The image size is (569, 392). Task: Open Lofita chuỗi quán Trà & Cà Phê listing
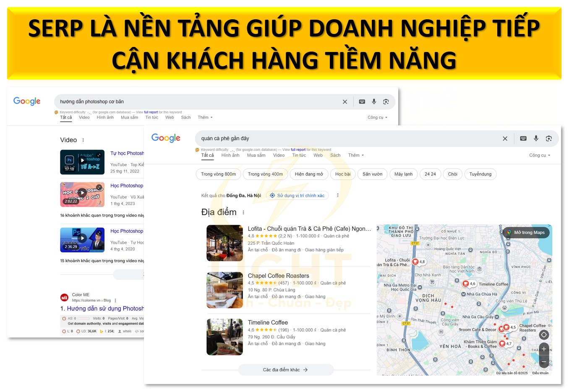(x=309, y=228)
